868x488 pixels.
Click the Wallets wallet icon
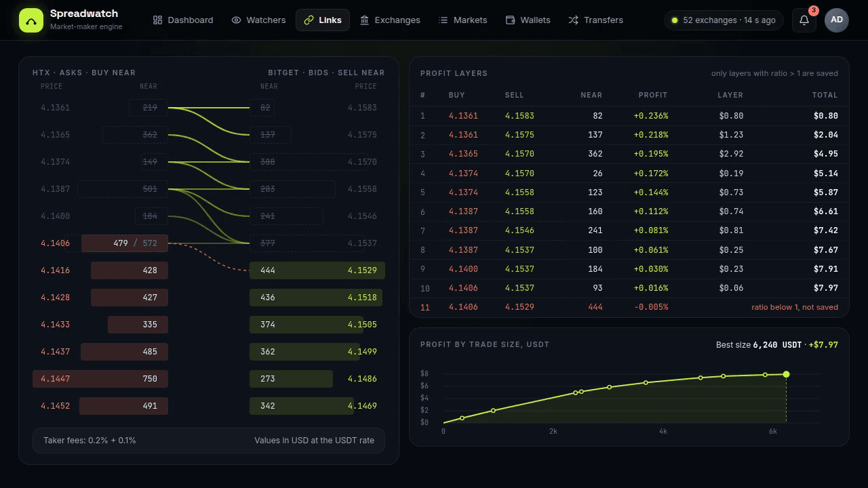tap(510, 20)
